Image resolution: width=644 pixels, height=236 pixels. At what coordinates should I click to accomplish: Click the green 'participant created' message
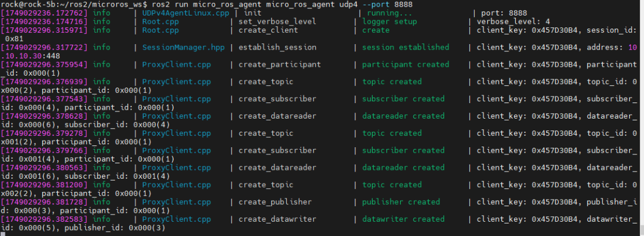[405, 64]
